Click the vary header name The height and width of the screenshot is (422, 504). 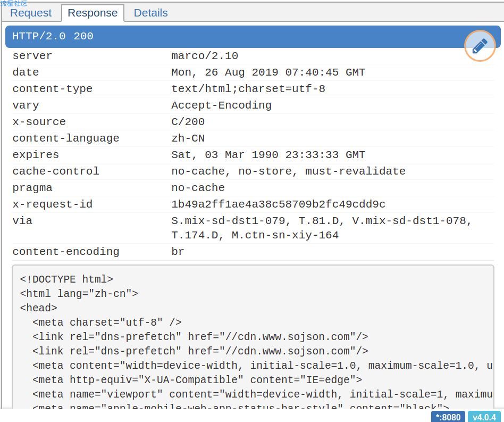point(26,105)
